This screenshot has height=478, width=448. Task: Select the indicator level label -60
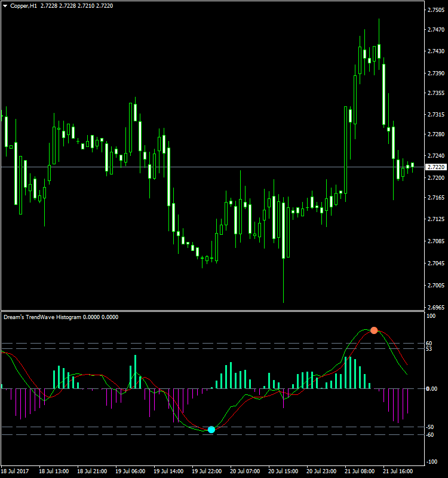(x=429, y=435)
